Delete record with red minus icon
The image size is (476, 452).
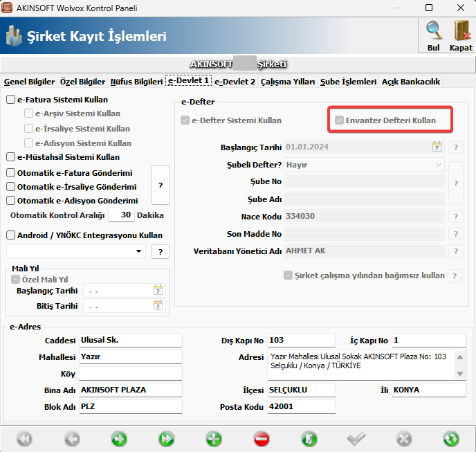[262, 439]
